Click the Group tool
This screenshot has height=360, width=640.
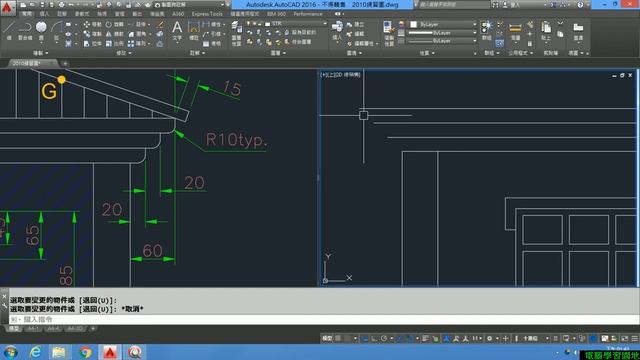(x=487, y=31)
